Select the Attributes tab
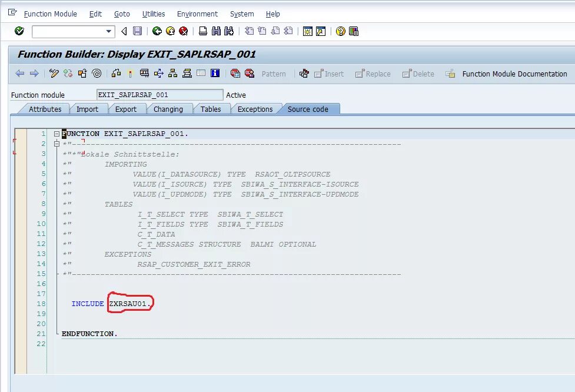 point(45,109)
